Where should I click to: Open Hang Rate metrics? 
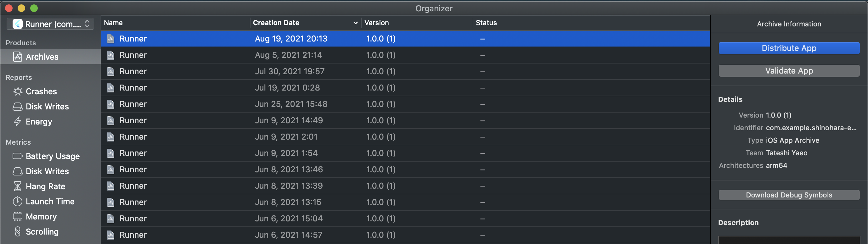point(46,186)
